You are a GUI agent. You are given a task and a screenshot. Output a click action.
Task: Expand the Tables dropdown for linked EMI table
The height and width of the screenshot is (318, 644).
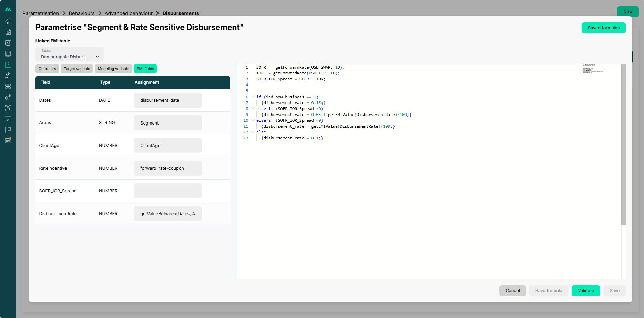pos(70,54)
